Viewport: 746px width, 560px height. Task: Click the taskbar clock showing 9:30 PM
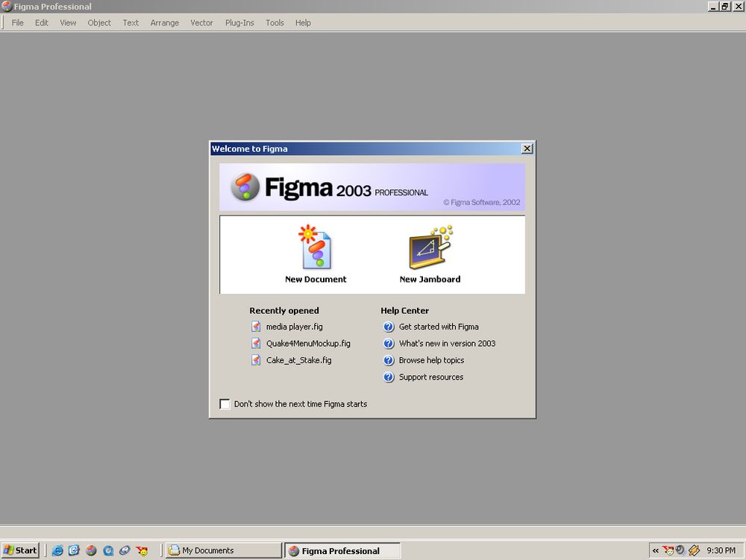coord(721,550)
